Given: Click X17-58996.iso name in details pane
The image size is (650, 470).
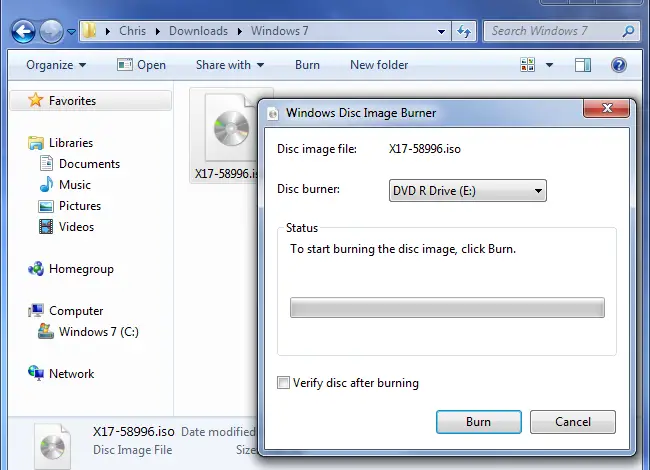Looking at the screenshot, I should click(x=133, y=432).
